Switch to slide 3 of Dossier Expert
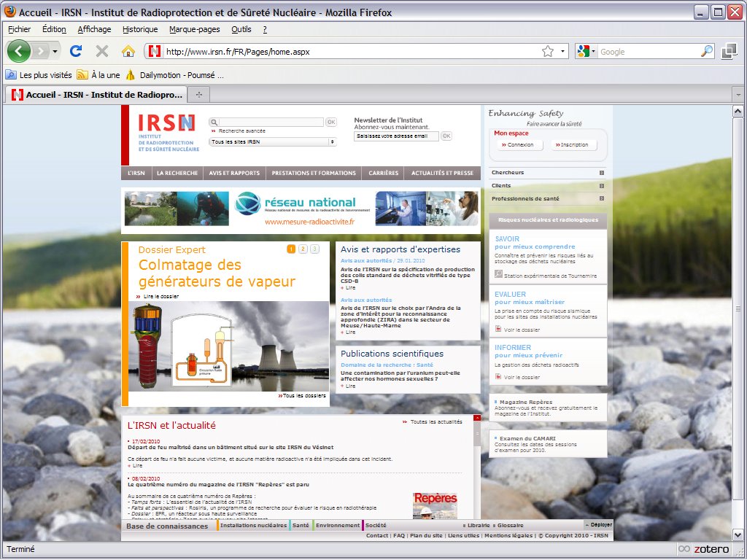 pos(314,249)
